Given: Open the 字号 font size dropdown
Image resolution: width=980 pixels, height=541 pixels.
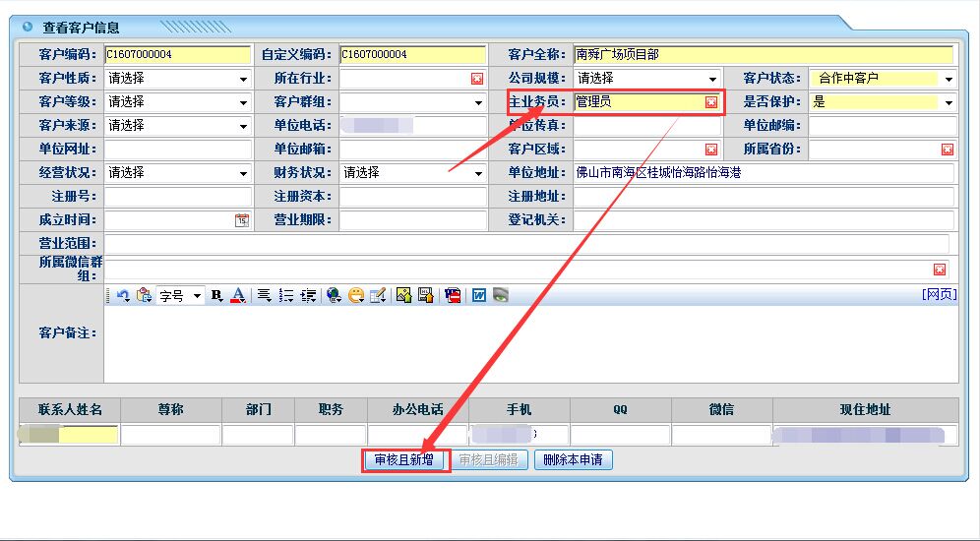Looking at the screenshot, I should (181, 295).
